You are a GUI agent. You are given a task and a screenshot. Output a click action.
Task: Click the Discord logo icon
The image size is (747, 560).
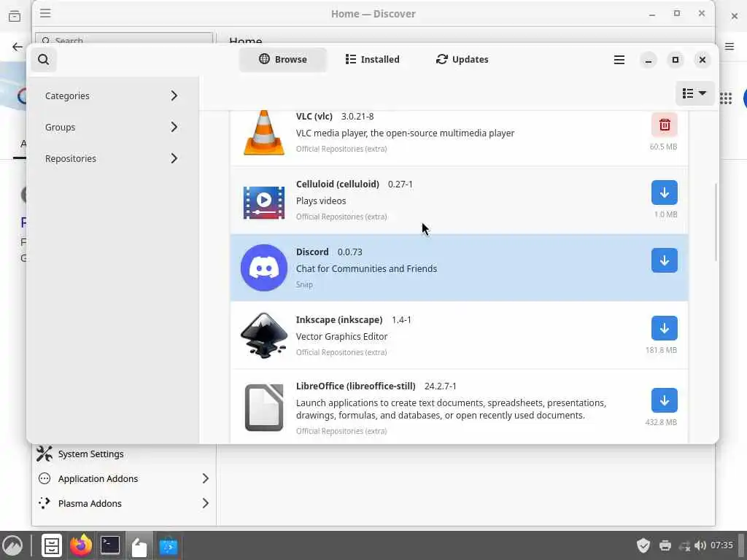pyautogui.click(x=264, y=268)
